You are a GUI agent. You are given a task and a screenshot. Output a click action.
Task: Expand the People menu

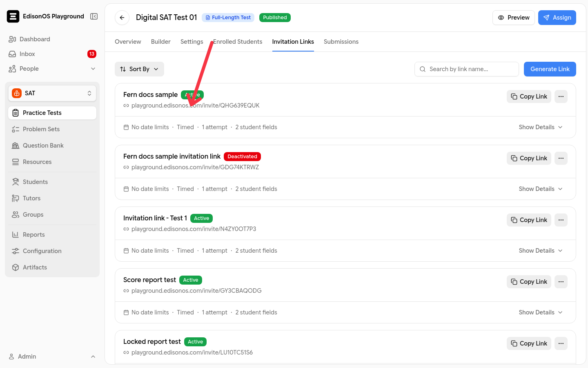point(52,69)
